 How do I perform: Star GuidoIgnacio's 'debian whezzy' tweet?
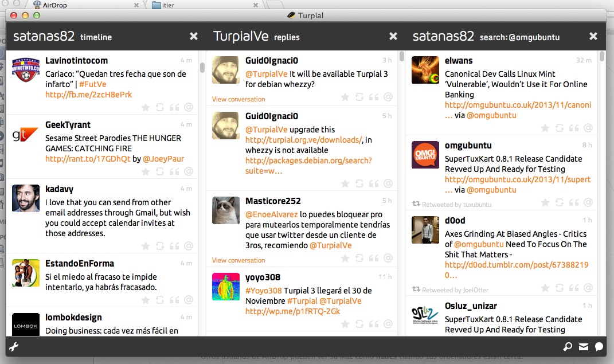point(345,97)
